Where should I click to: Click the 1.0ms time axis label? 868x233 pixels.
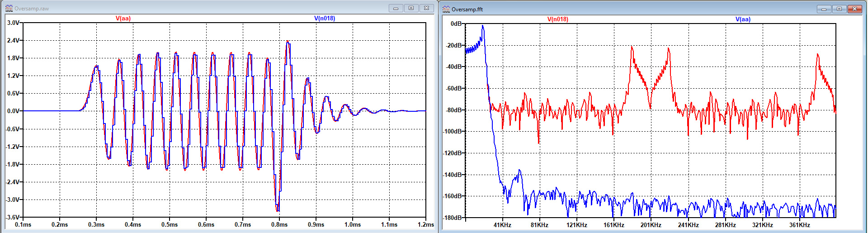coord(353,225)
